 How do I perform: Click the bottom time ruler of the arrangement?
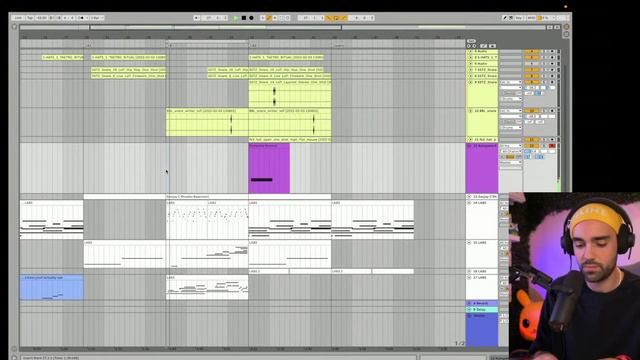(242, 349)
